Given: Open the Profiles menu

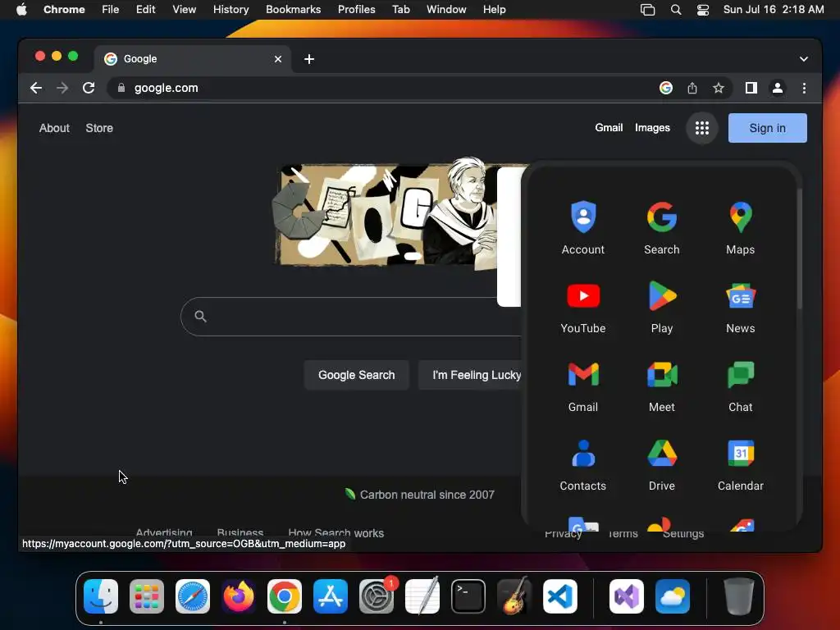Looking at the screenshot, I should point(356,10).
